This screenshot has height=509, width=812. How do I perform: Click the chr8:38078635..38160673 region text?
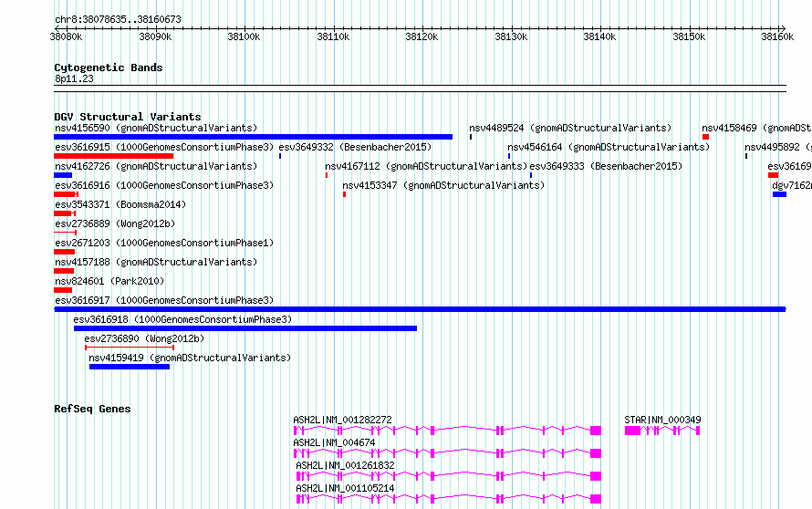pyautogui.click(x=118, y=20)
